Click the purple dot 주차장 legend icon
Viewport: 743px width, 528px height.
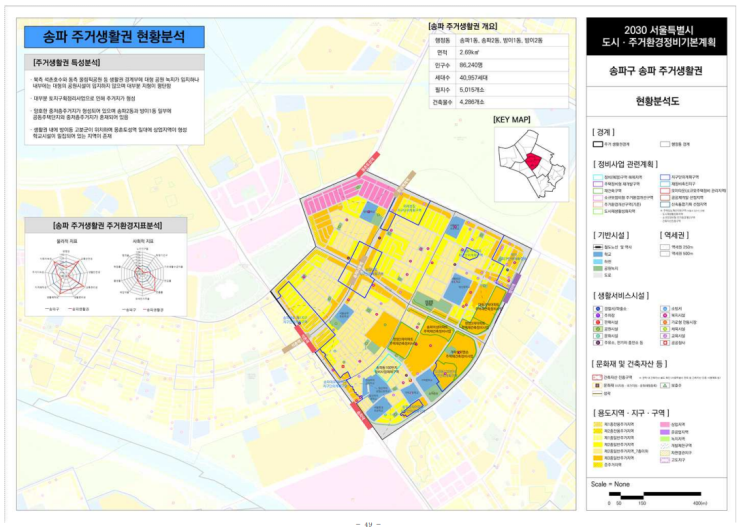598,315
